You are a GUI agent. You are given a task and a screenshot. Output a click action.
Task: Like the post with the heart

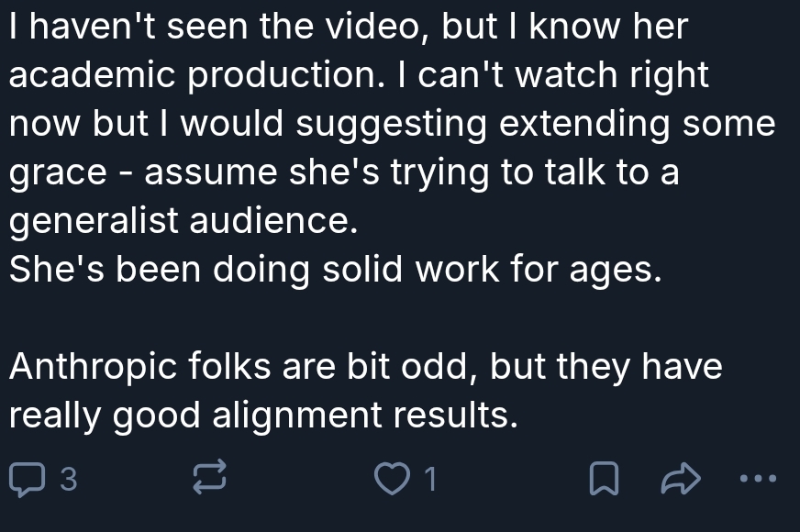tap(393, 478)
